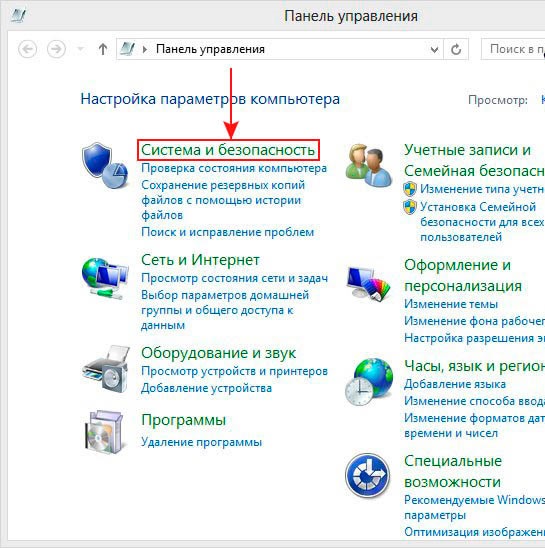Click the Изменение темы link

[x=451, y=304]
